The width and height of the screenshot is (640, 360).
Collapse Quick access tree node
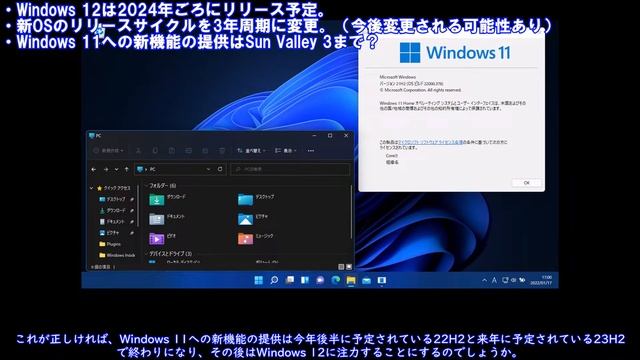pyautogui.click(x=91, y=188)
